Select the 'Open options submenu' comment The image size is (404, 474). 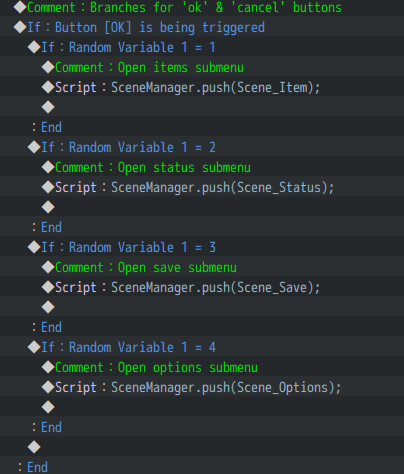pos(202,367)
